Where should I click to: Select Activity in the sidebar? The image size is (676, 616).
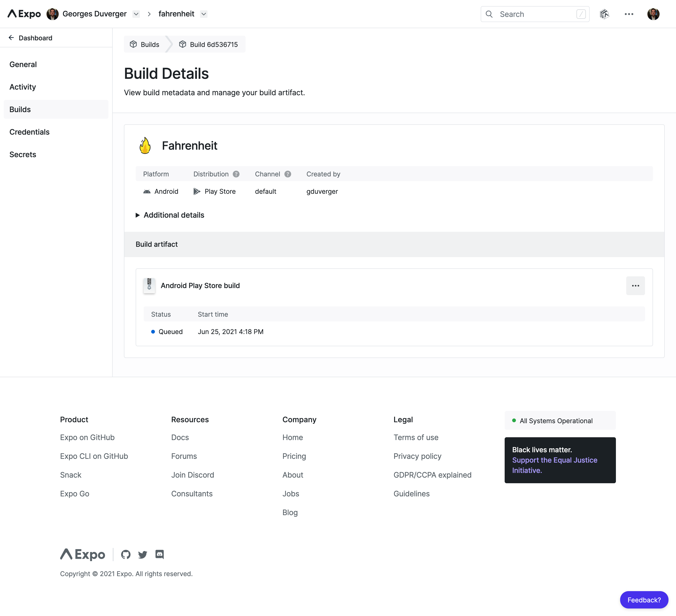23,87
